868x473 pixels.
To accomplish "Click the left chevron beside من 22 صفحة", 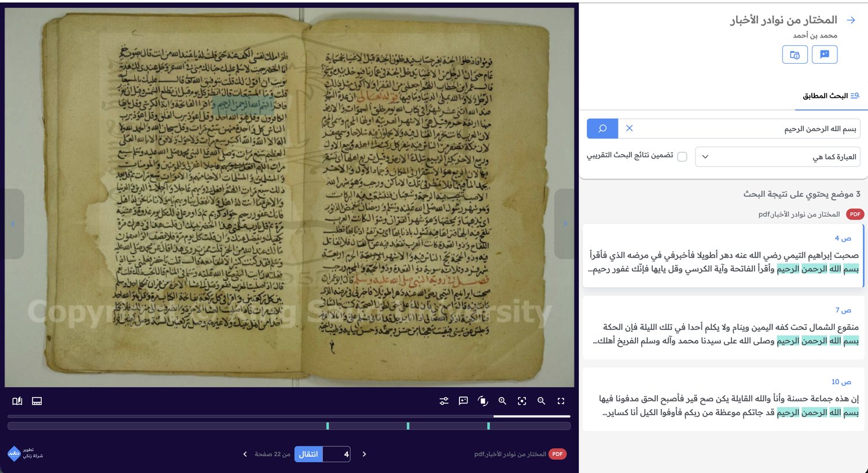I will (245, 454).
